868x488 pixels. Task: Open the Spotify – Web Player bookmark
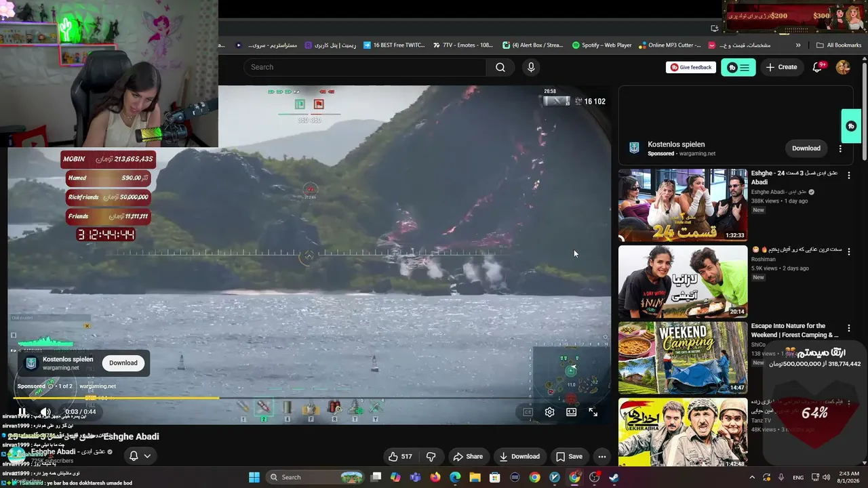tap(601, 45)
